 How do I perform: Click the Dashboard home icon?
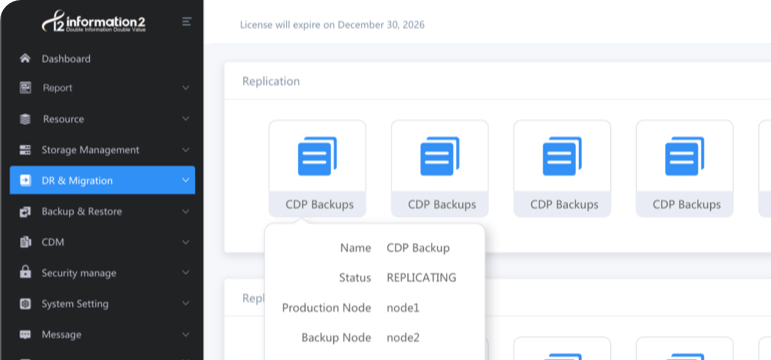coord(25,59)
